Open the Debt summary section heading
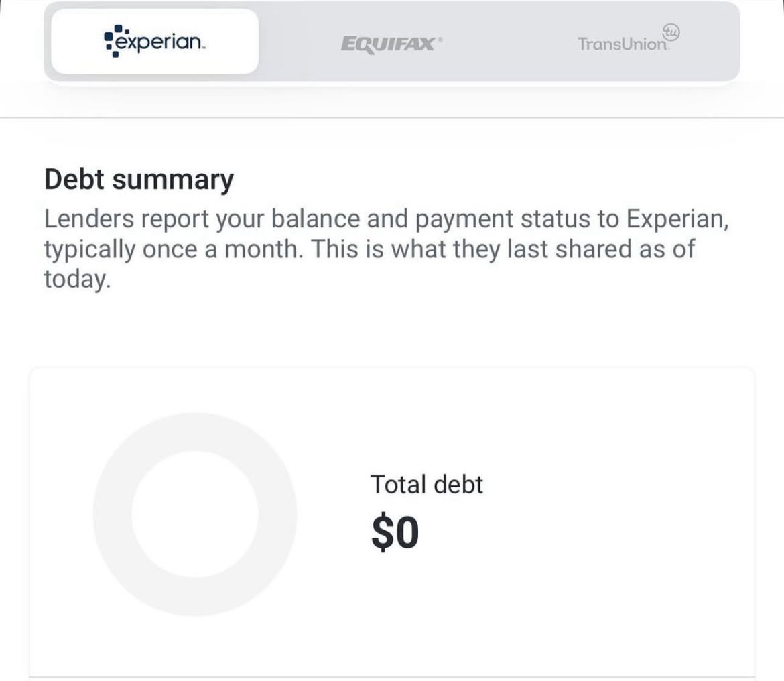Viewport: 784px width, 681px height. click(138, 179)
